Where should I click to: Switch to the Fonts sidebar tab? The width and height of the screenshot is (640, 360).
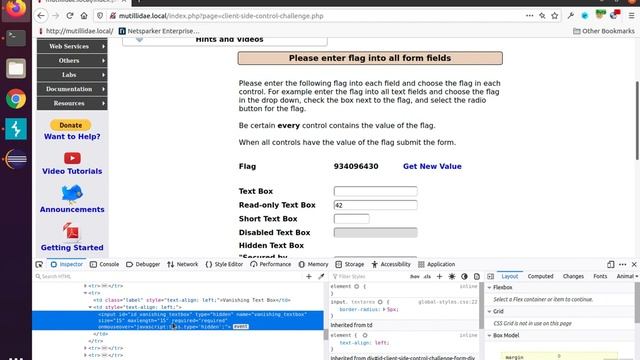coord(600,276)
